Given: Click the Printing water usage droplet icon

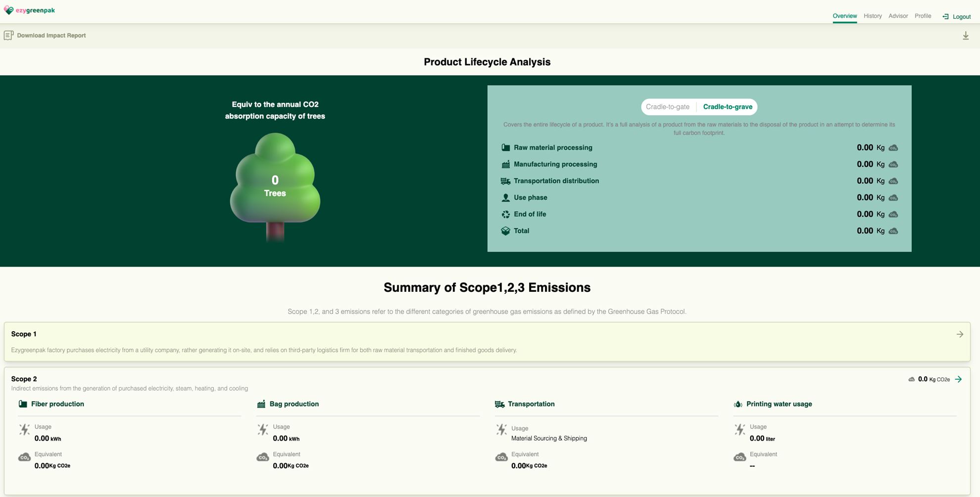Looking at the screenshot, I should point(738,404).
